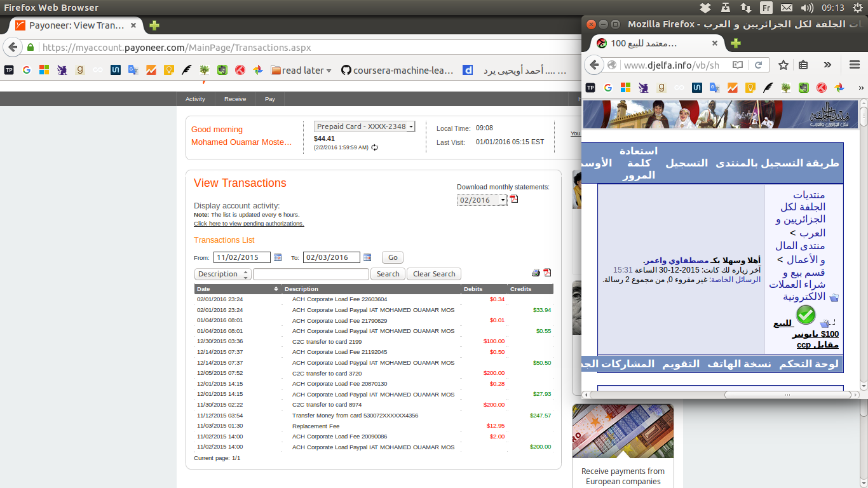
Task: Open the system power menu icon
Action: pos(857,8)
